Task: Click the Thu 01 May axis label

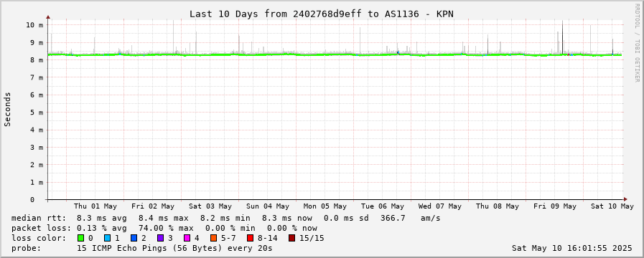Action: click(x=95, y=206)
